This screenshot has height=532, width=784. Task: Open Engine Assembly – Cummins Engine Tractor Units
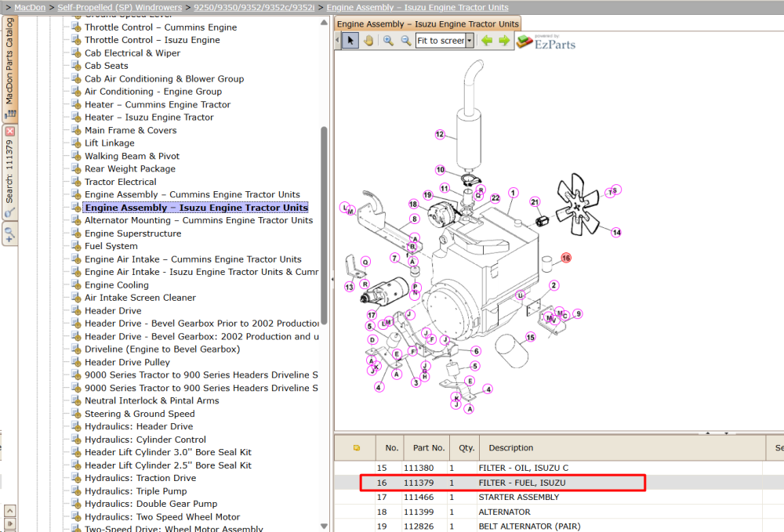(192, 194)
